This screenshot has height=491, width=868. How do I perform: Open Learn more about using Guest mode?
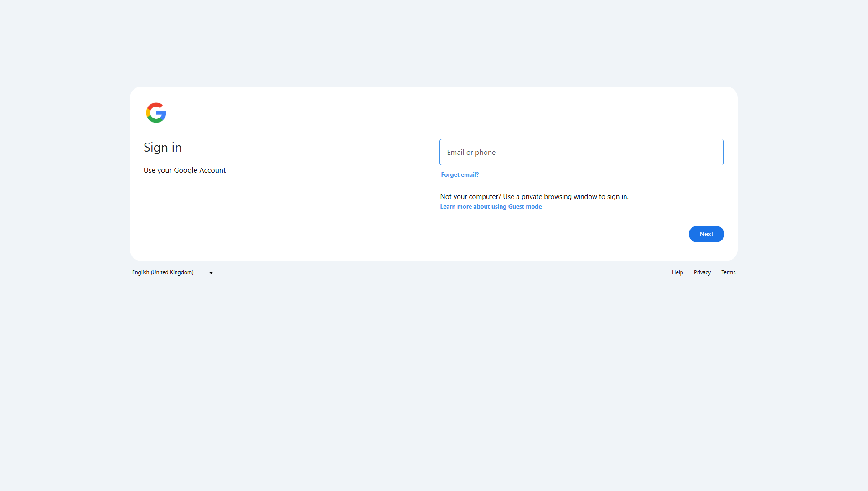[491, 207]
